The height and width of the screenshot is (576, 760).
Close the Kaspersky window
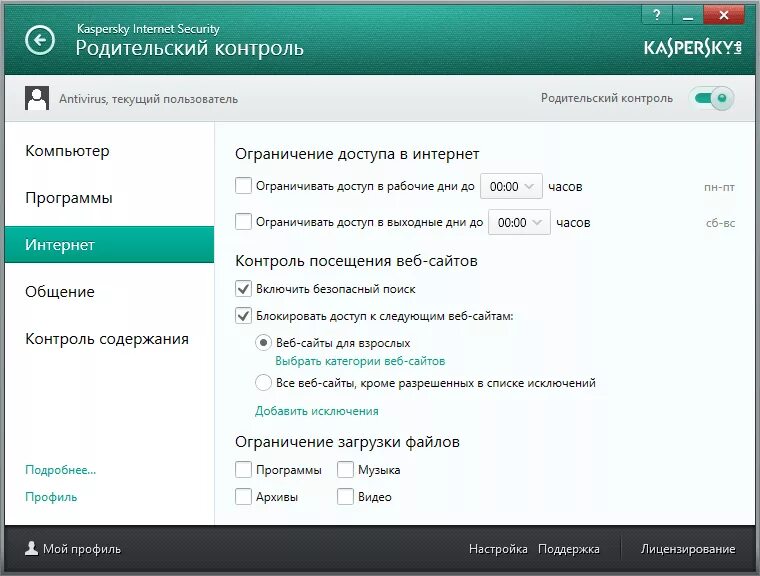724,15
